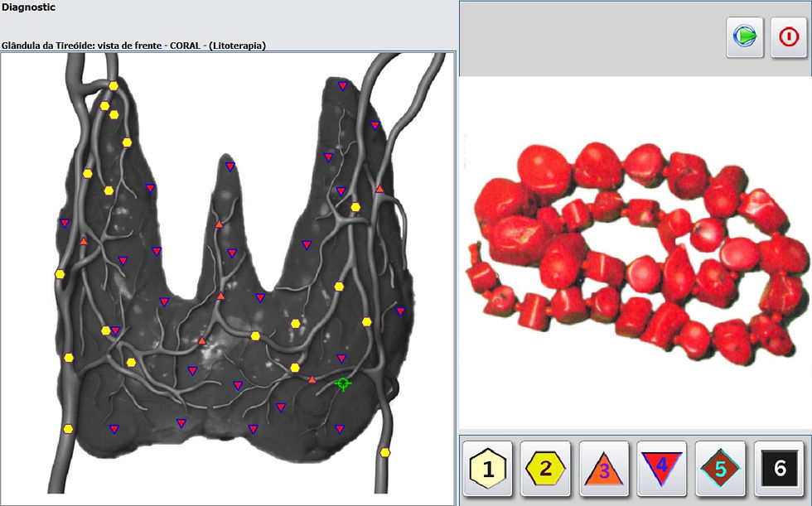Select legend level 2 yellow hexagon

[545, 469]
